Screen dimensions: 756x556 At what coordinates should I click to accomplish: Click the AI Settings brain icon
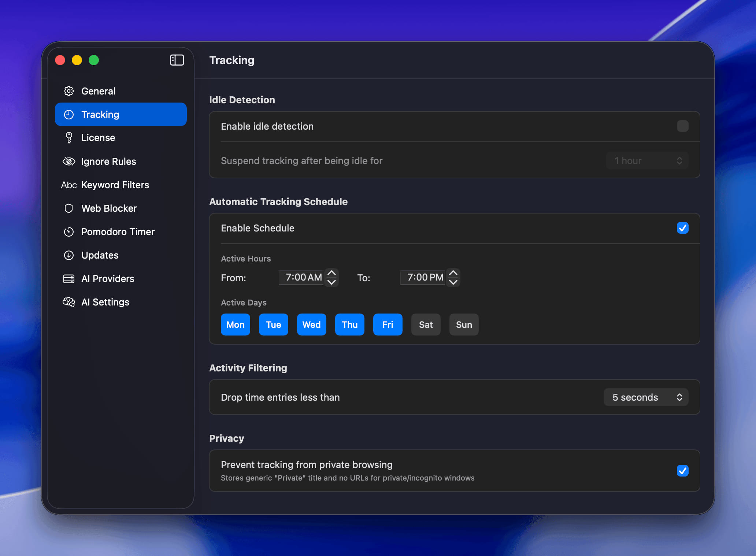pos(69,302)
